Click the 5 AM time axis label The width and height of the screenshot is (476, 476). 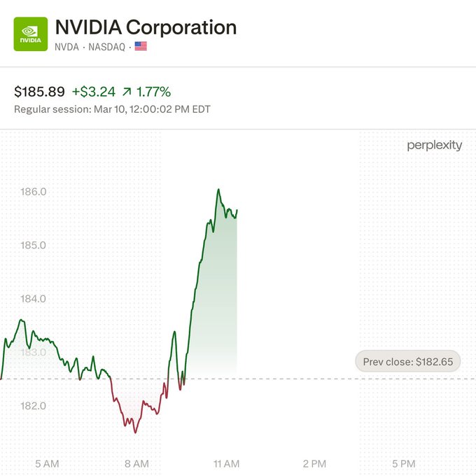[47, 463]
